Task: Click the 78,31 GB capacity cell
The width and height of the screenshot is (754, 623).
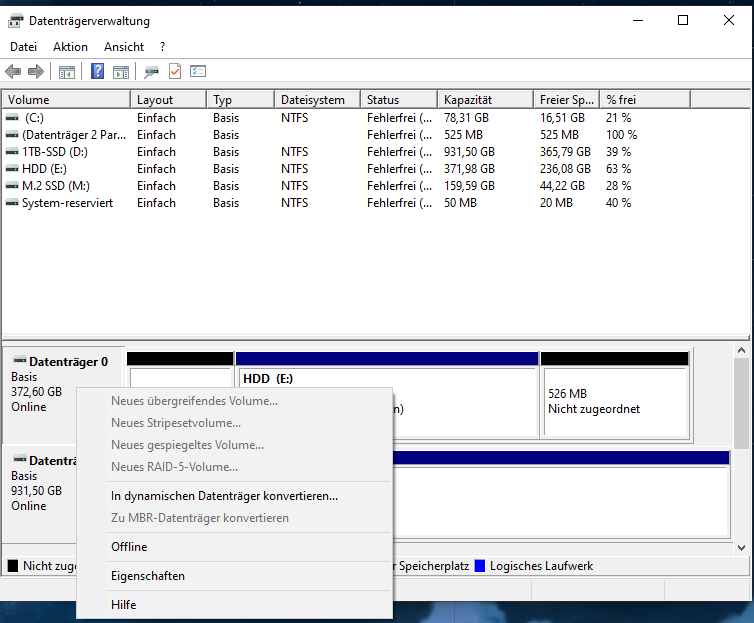Action: tap(466, 118)
